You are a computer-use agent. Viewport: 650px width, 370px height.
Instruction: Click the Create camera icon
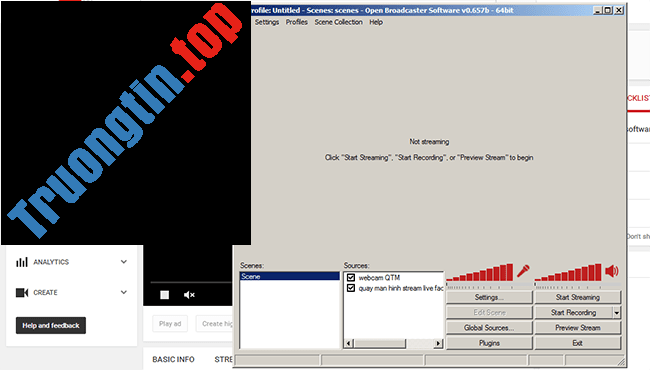[22, 293]
